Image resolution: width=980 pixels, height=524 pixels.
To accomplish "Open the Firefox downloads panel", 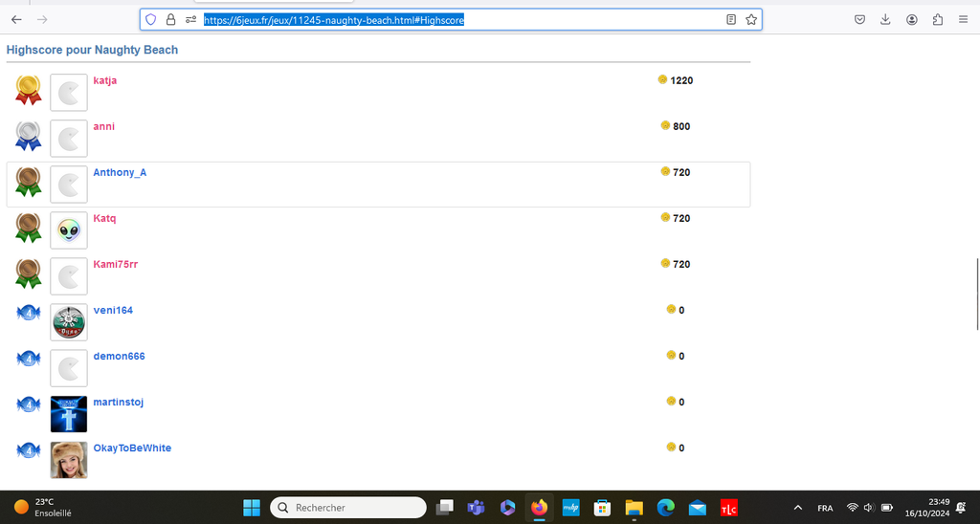I will pos(885,19).
